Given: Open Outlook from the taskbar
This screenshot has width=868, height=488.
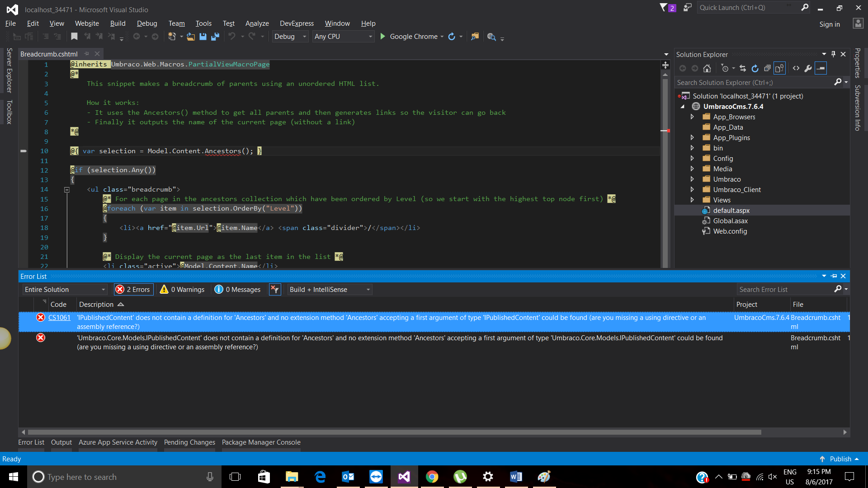Looking at the screenshot, I should click(348, 477).
